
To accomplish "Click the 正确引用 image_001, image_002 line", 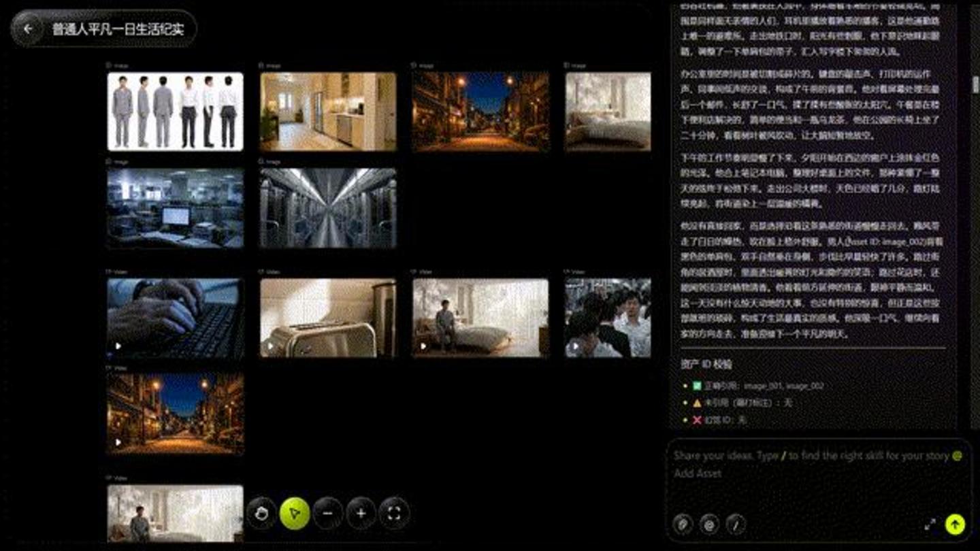I will tap(758, 386).
